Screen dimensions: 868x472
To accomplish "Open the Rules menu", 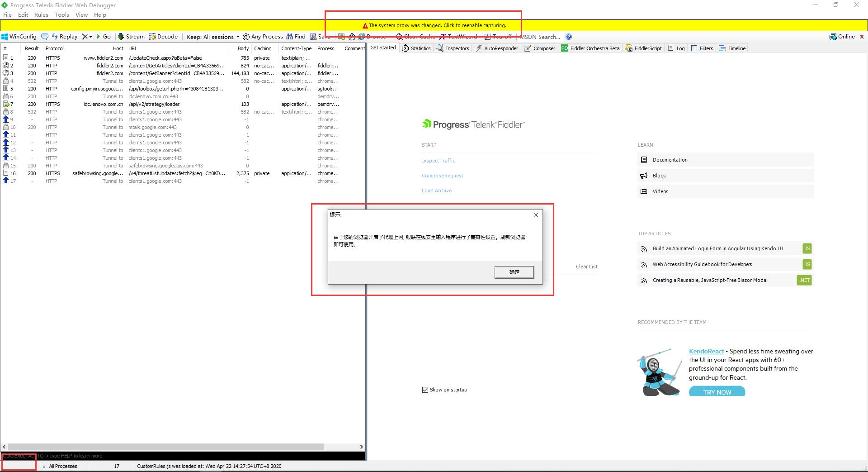I will (x=41, y=14).
